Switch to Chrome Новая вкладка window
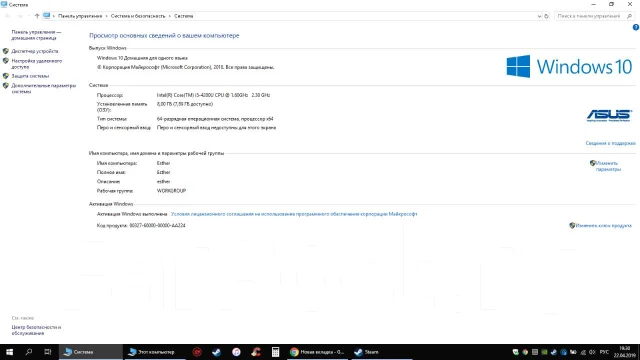The image size is (640, 360). click(x=318, y=352)
